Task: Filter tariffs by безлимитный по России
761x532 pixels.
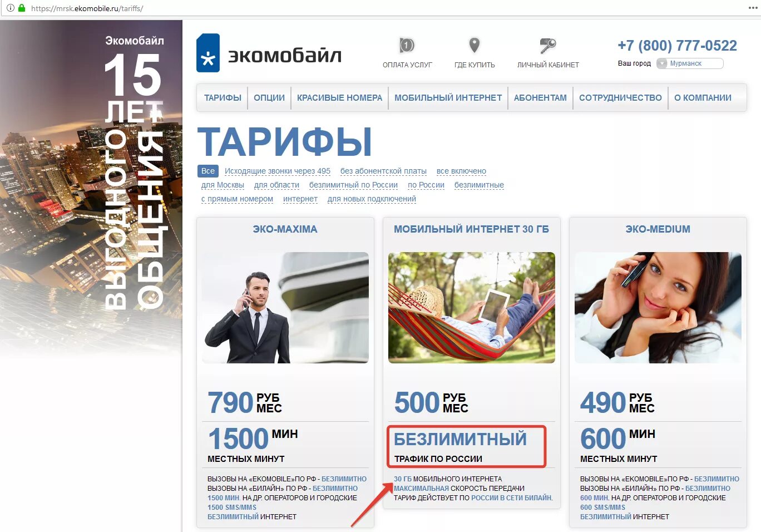Action: (x=353, y=185)
